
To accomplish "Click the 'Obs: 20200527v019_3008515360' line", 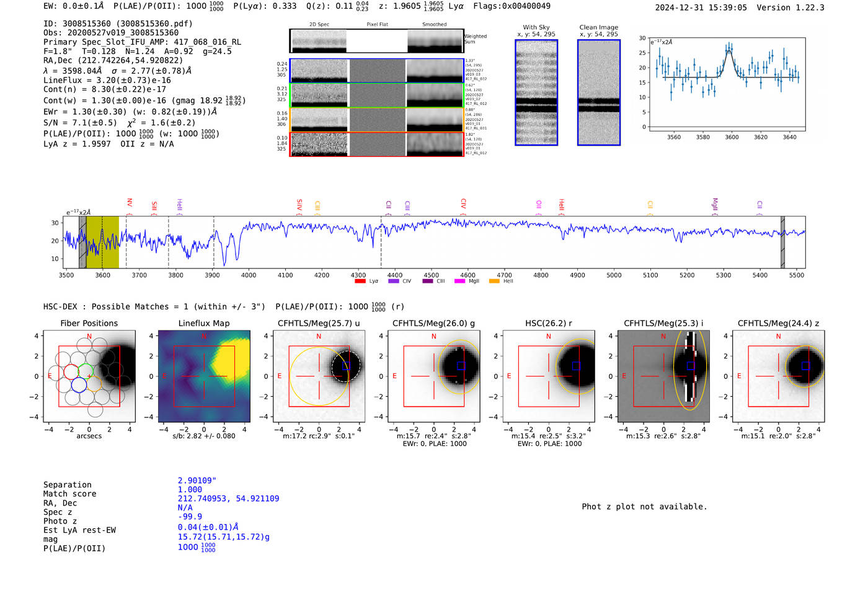I will [x=111, y=33].
